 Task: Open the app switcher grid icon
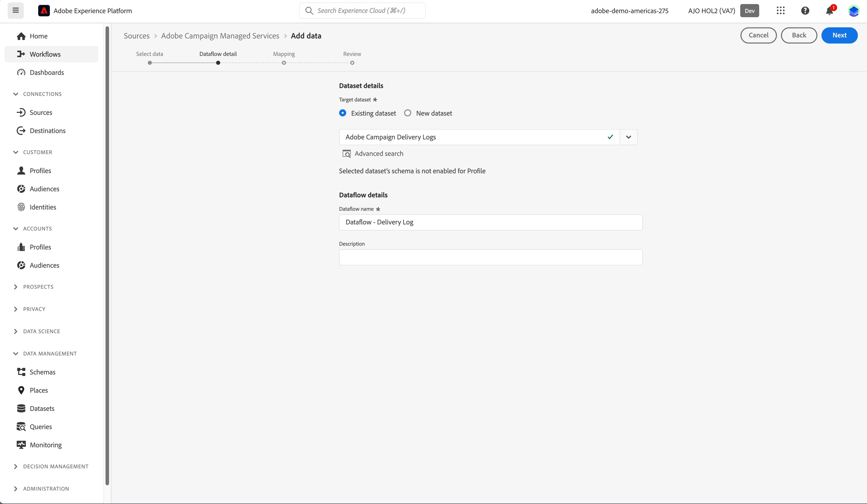(781, 11)
